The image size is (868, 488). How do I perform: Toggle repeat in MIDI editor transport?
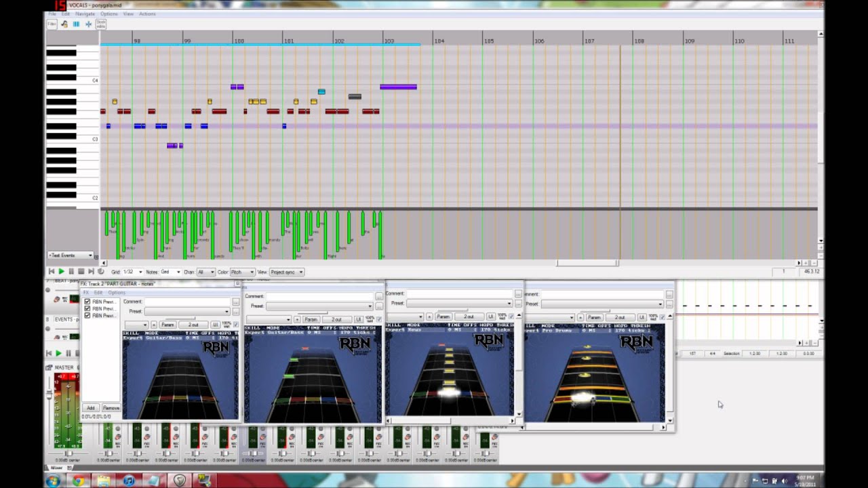(x=101, y=272)
